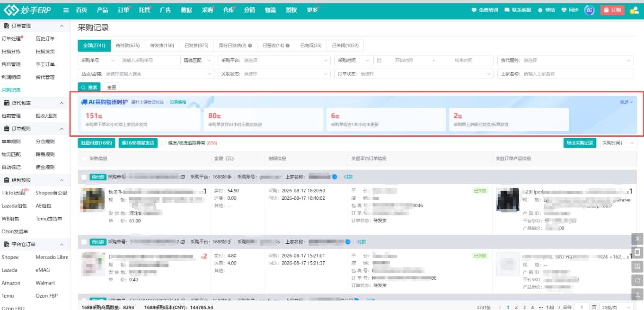This screenshot has height=310, width=644.
Task: Open the 设置策略 link
Action: (178, 102)
